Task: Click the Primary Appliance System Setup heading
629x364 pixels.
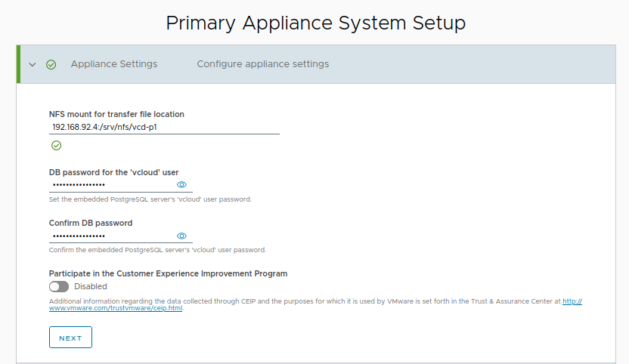Action: tap(315, 23)
